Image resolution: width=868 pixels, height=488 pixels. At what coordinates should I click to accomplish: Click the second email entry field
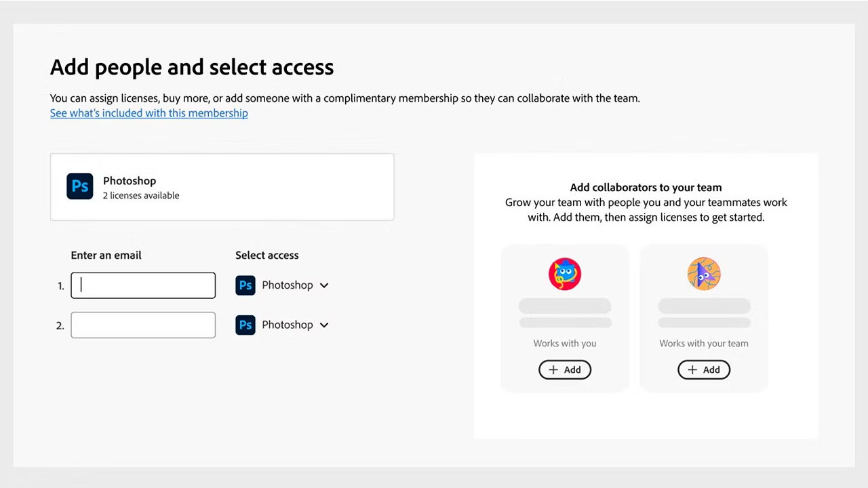[x=143, y=325]
